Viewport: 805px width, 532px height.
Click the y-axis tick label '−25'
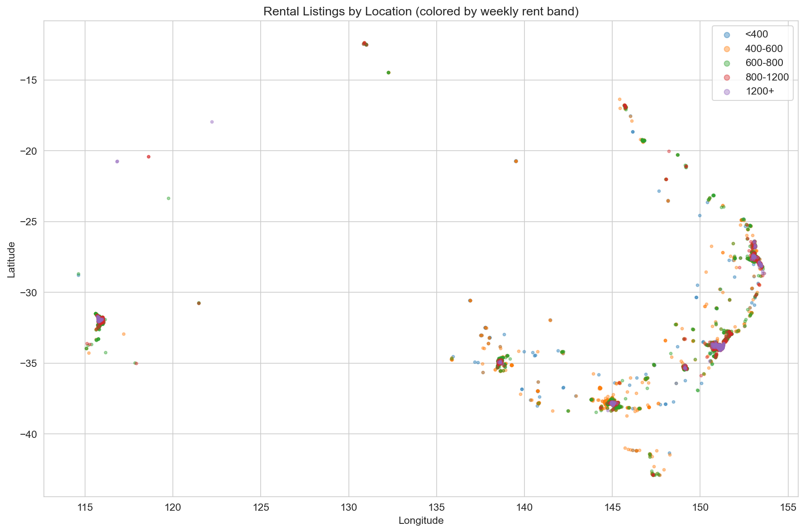click(29, 222)
